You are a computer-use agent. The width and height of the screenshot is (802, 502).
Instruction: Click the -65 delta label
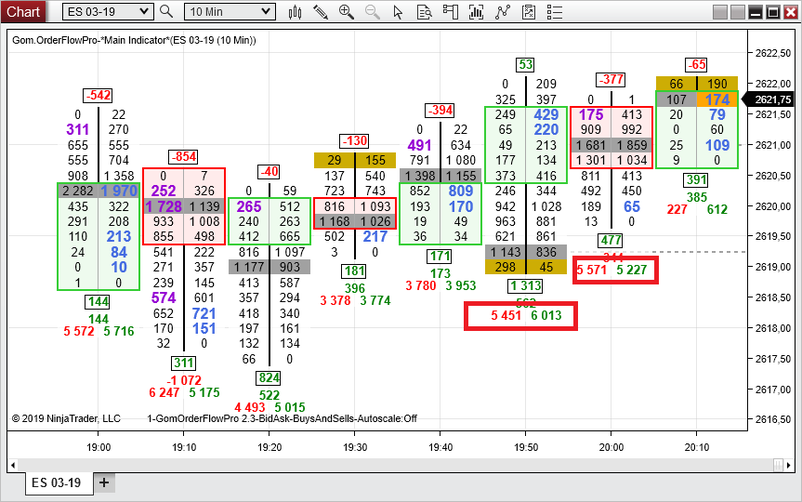(x=697, y=64)
